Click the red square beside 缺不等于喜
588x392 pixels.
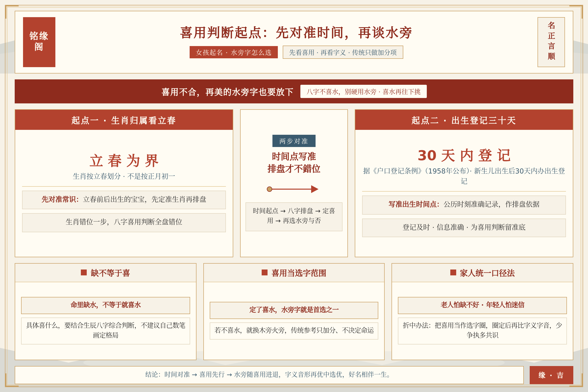(x=84, y=272)
